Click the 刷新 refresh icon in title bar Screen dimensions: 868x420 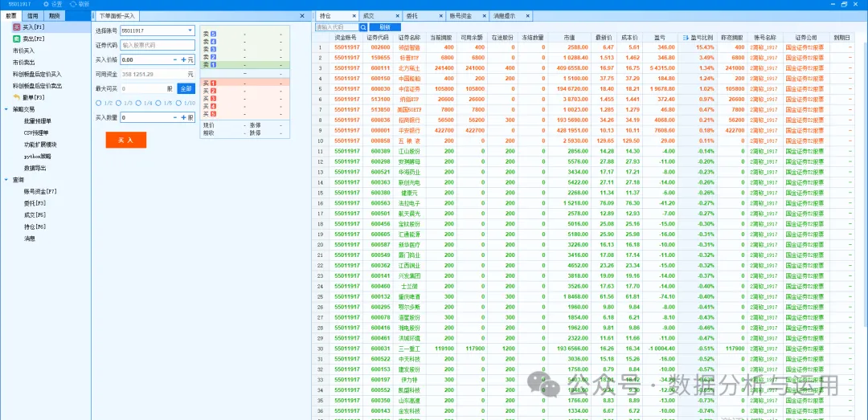(73, 4)
